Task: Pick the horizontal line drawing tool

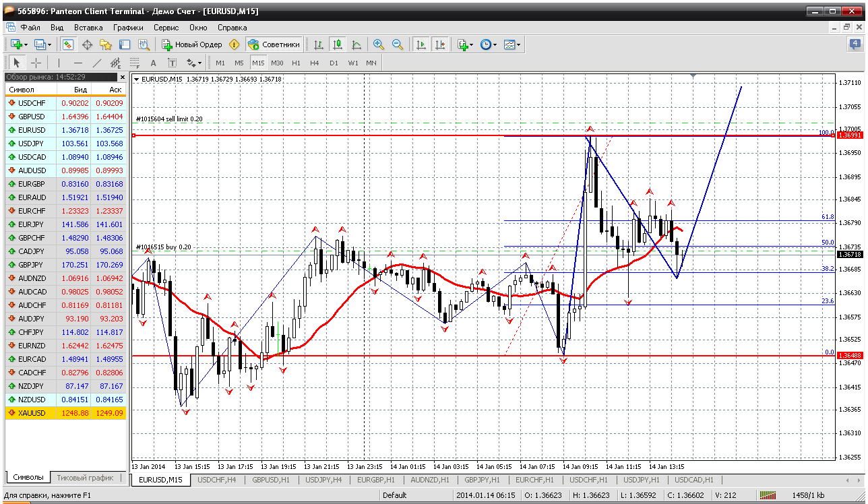Action: coord(77,63)
